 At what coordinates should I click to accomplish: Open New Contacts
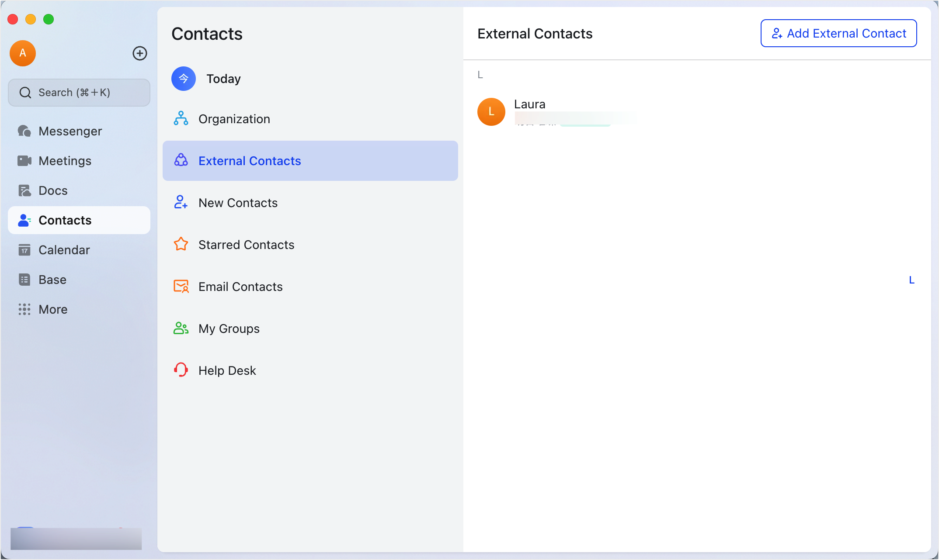pos(238,202)
